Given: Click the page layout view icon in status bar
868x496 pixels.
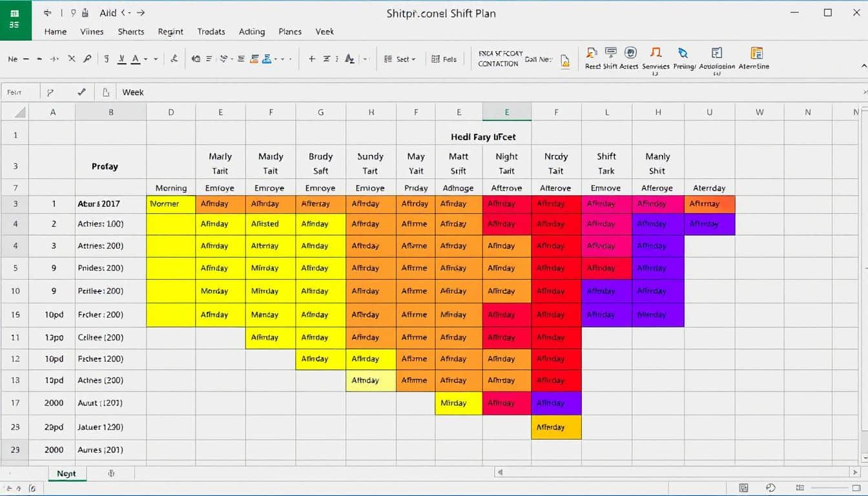Looking at the screenshot, I should pos(743,488).
